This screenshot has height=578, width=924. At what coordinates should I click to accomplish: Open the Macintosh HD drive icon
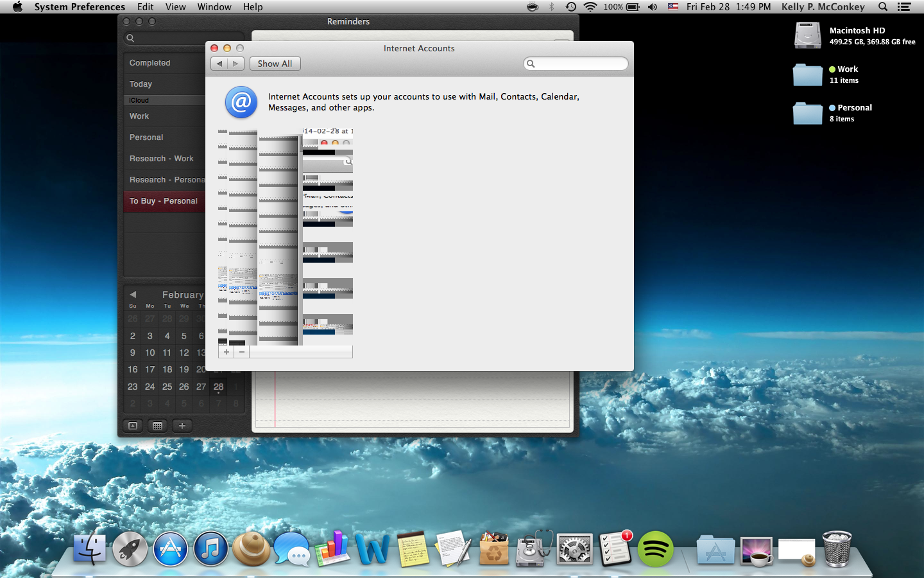point(807,35)
